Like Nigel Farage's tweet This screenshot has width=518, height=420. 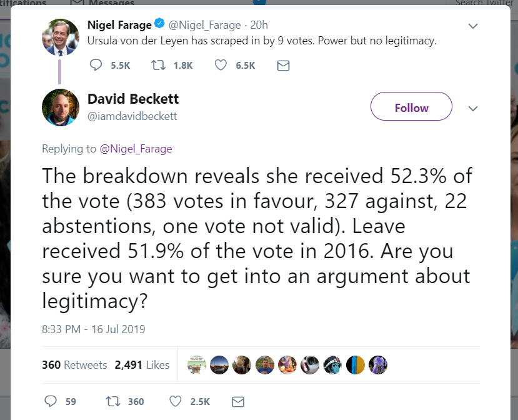point(221,65)
